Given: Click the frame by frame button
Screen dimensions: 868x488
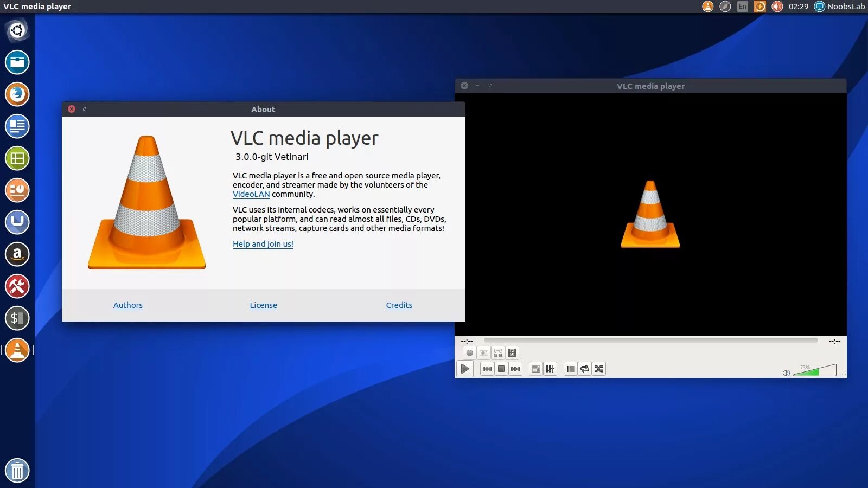Looking at the screenshot, I should tap(512, 353).
